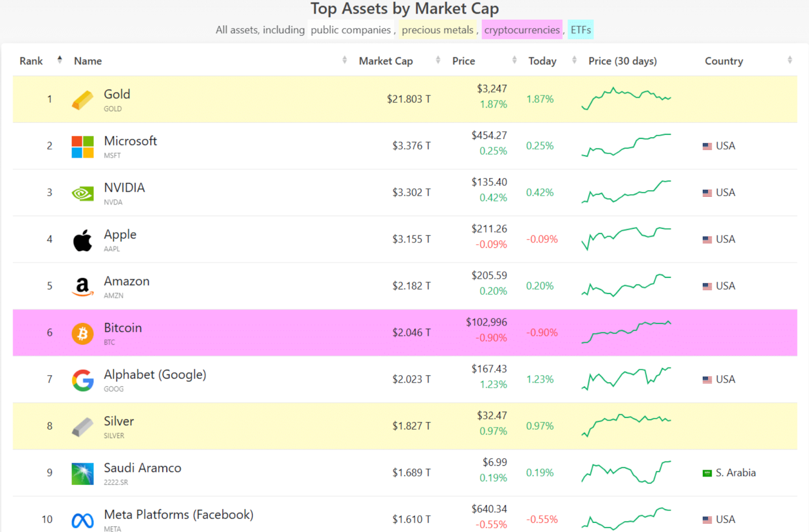This screenshot has height=532, width=809.
Task: Filter by ETFs tag
Action: click(x=580, y=30)
